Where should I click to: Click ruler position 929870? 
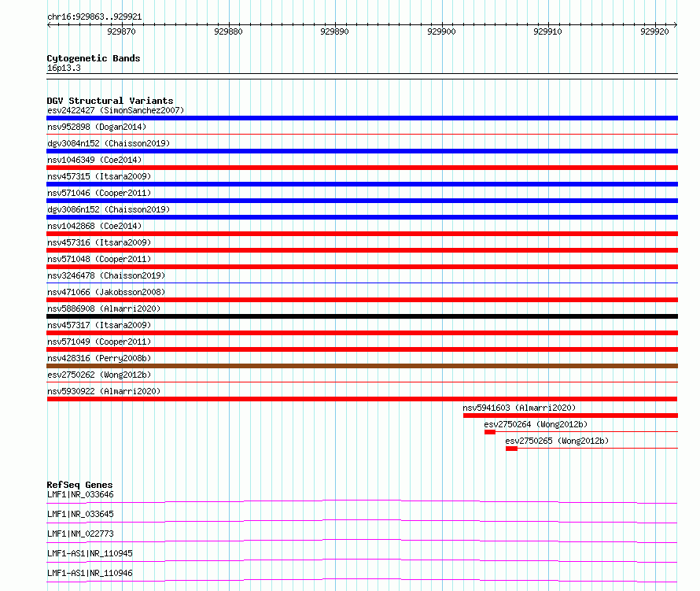(x=121, y=31)
